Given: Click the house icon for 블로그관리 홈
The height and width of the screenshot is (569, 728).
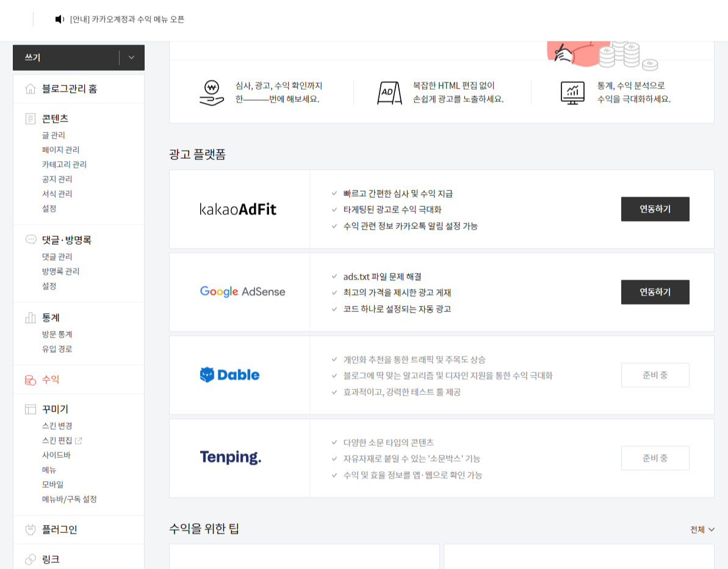Looking at the screenshot, I should click(30, 89).
